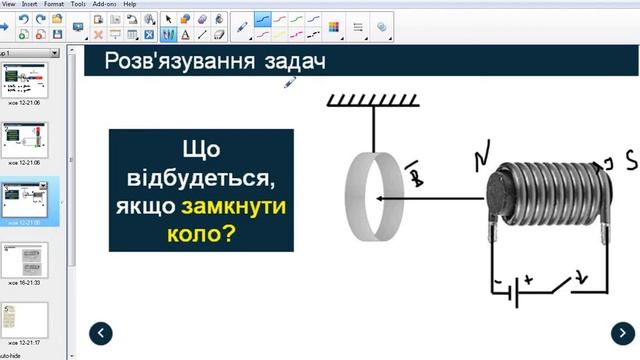Click the page sorter scrollbar

[x=71, y=159]
